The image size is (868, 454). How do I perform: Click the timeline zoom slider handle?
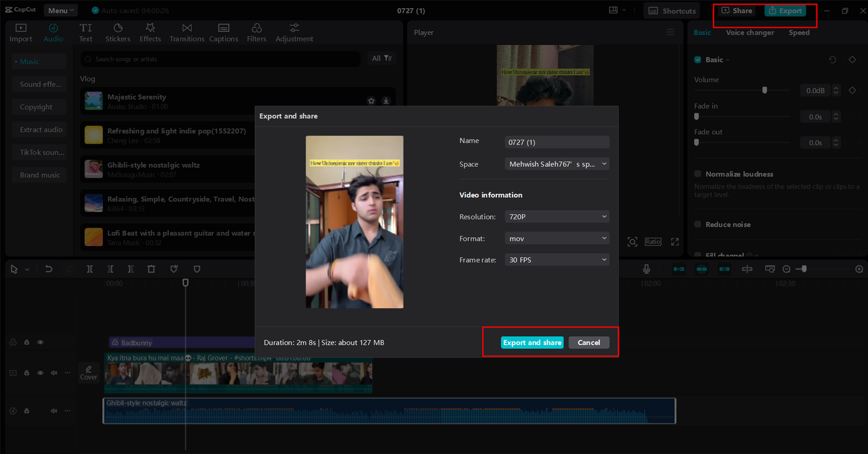click(x=804, y=269)
